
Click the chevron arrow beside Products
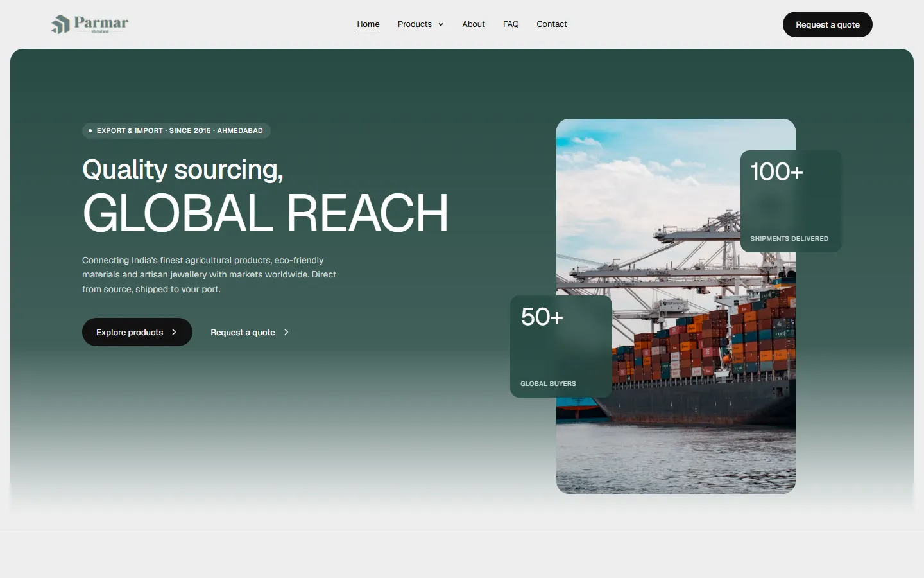(441, 25)
